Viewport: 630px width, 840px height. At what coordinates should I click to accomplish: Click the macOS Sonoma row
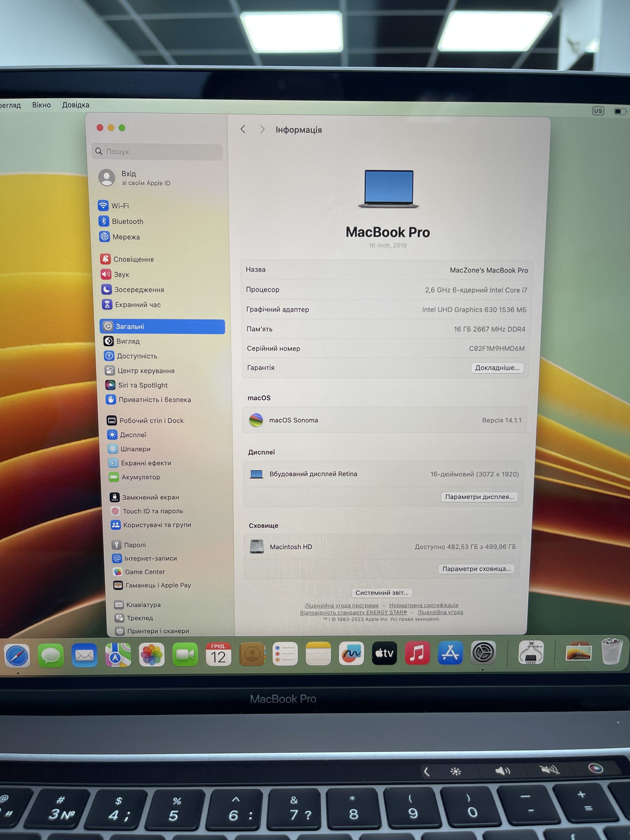[x=385, y=420]
